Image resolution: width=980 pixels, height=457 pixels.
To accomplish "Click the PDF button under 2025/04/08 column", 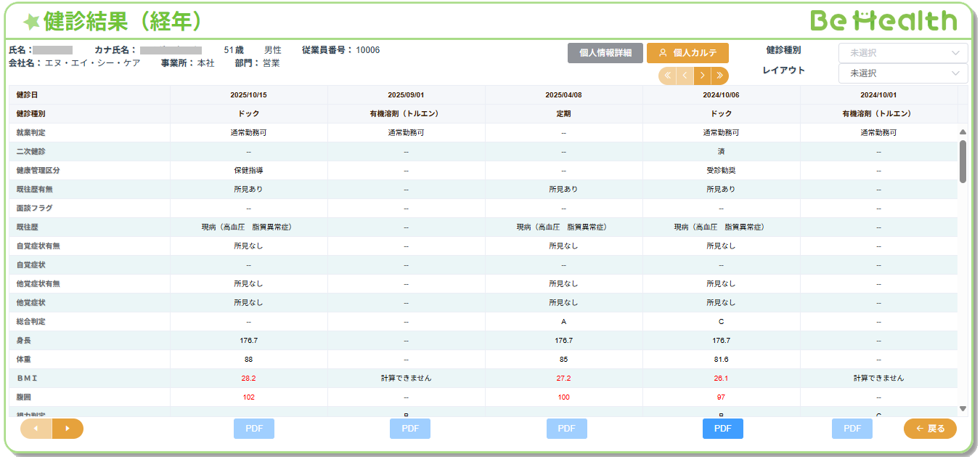I will 566,429.
